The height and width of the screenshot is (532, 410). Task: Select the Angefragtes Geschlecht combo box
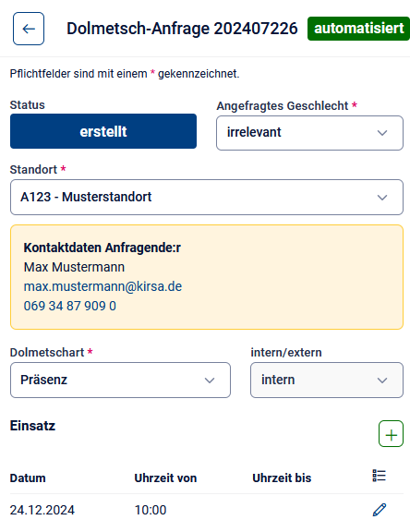pos(309,133)
